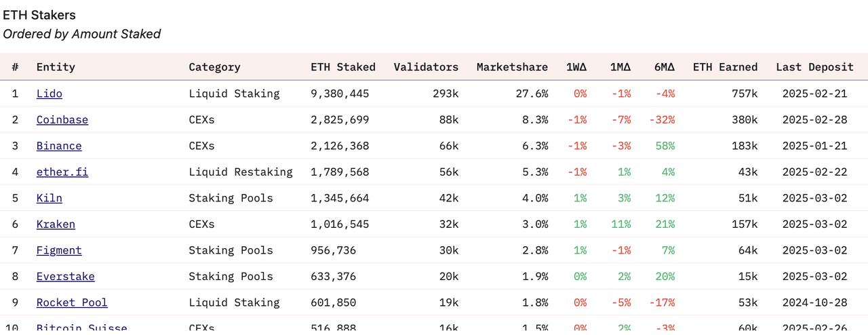
Task: Open the Lido entity link
Action: coord(49,94)
